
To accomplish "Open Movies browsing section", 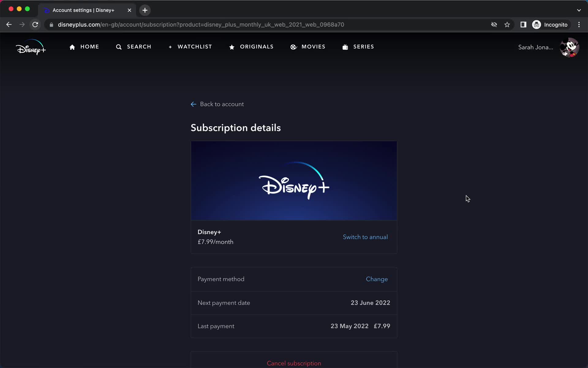I will pyautogui.click(x=308, y=47).
